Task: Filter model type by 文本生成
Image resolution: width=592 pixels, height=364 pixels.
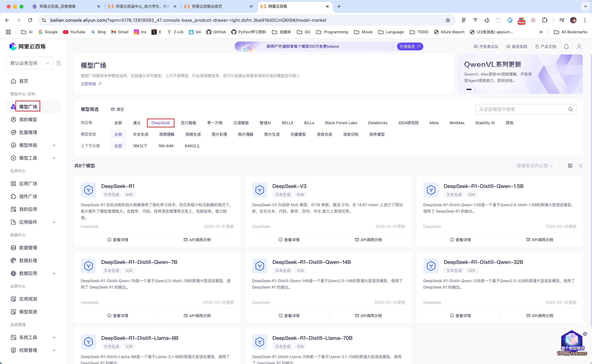Action: 140,134
